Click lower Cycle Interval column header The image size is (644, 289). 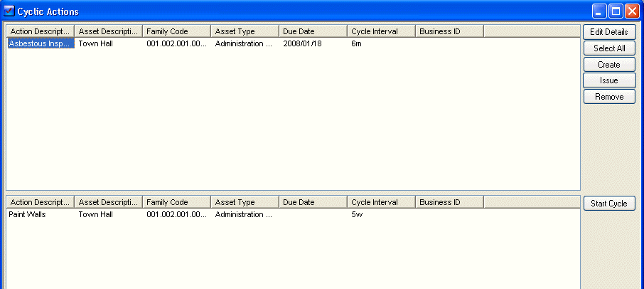381,202
